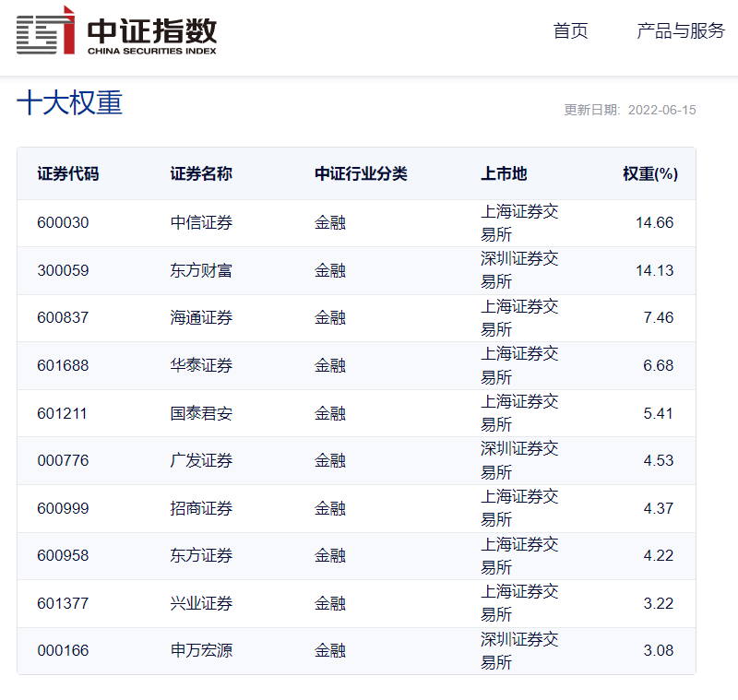Viewport: 738px width, 700px height.
Task: Click weight value 14.66
Action: coord(655,222)
